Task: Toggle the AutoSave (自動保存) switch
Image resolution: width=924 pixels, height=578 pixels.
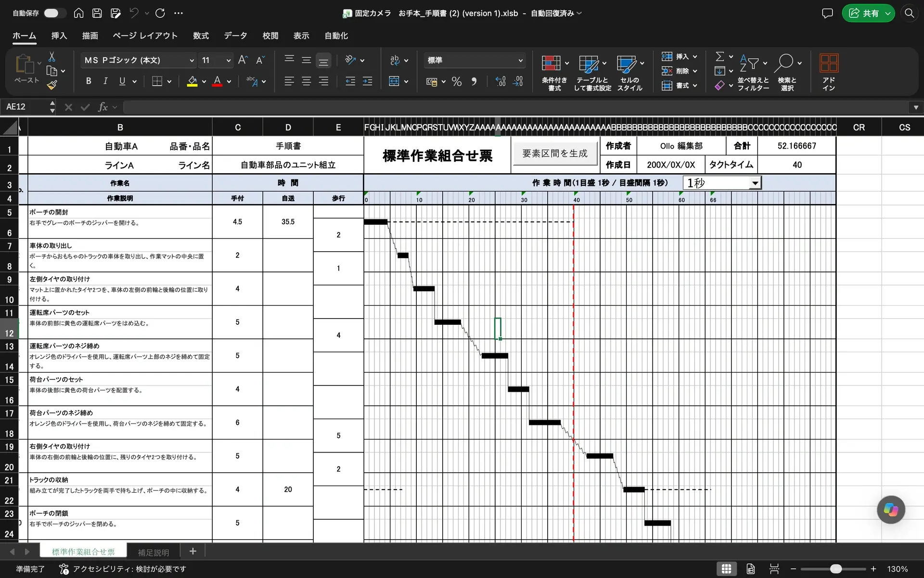Action: click(54, 13)
